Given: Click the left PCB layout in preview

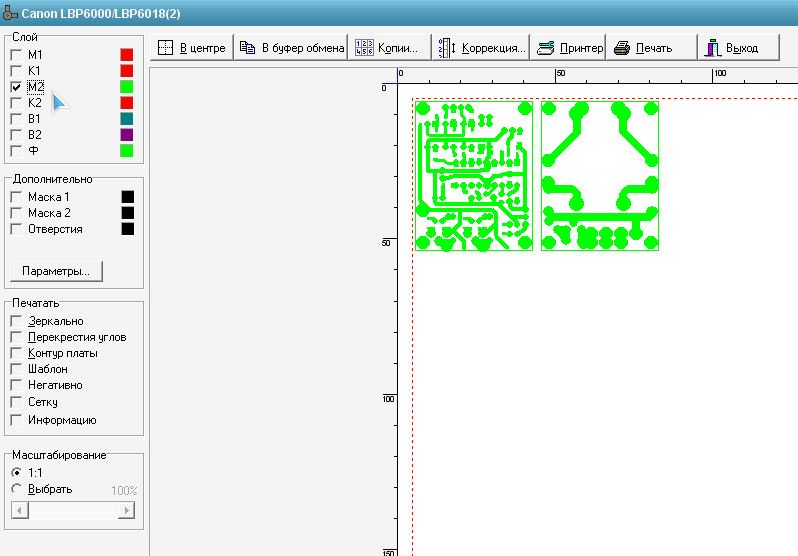Looking at the screenshot, I should pyautogui.click(x=474, y=174).
